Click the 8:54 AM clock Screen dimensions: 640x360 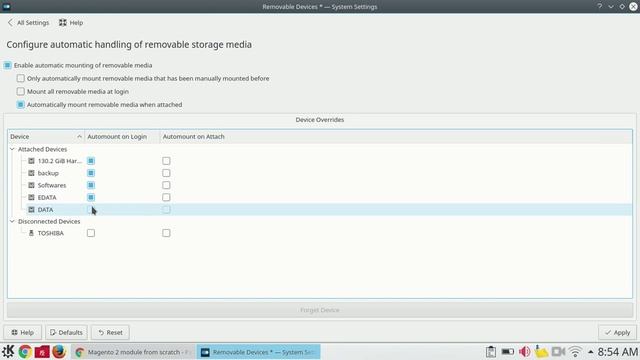(x=618, y=352)
